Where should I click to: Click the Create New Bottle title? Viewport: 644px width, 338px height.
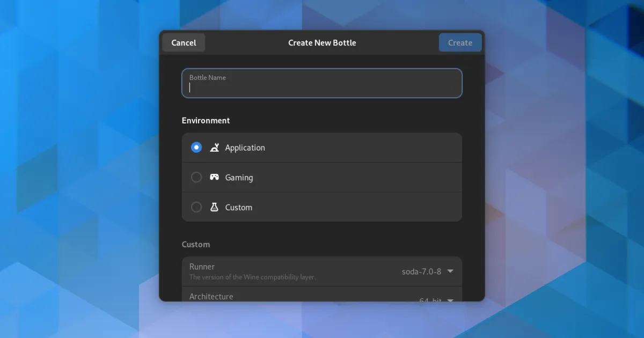click(322, 43)
